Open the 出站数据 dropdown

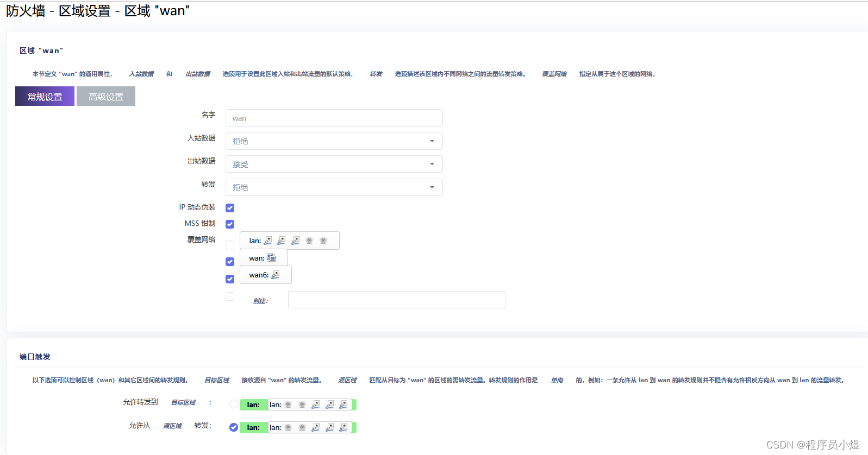coord(334,164)
